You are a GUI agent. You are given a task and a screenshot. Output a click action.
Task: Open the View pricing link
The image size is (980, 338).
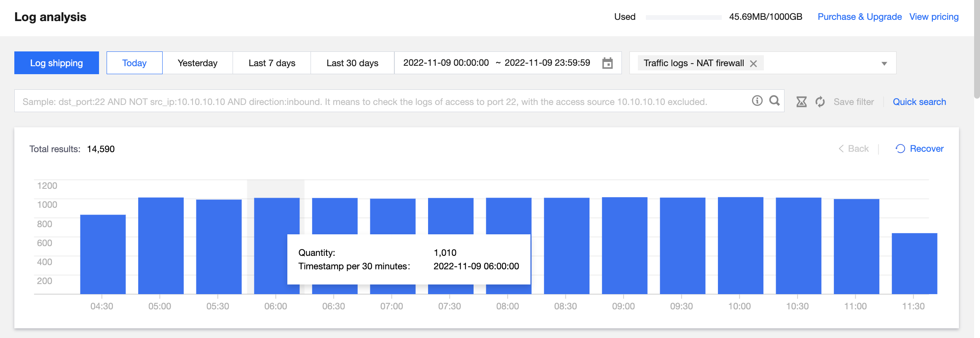pos(934,17)
